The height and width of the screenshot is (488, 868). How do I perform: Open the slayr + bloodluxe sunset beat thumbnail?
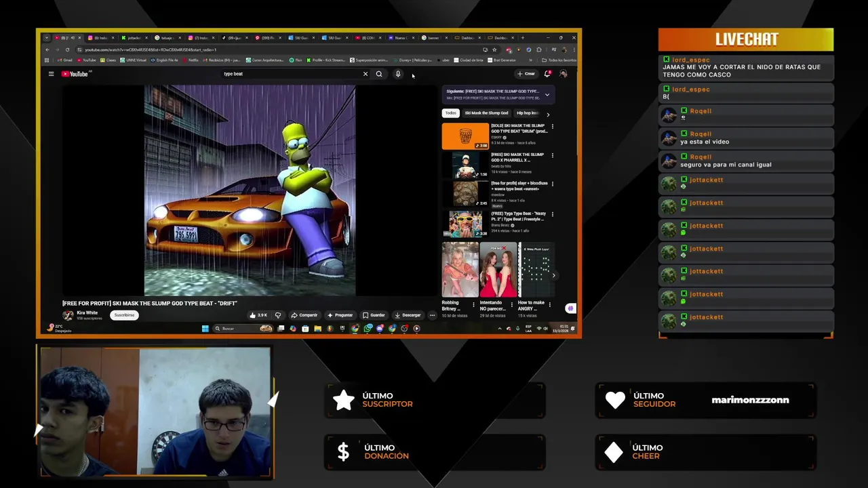pyautogui.click(x=465, y=195)
